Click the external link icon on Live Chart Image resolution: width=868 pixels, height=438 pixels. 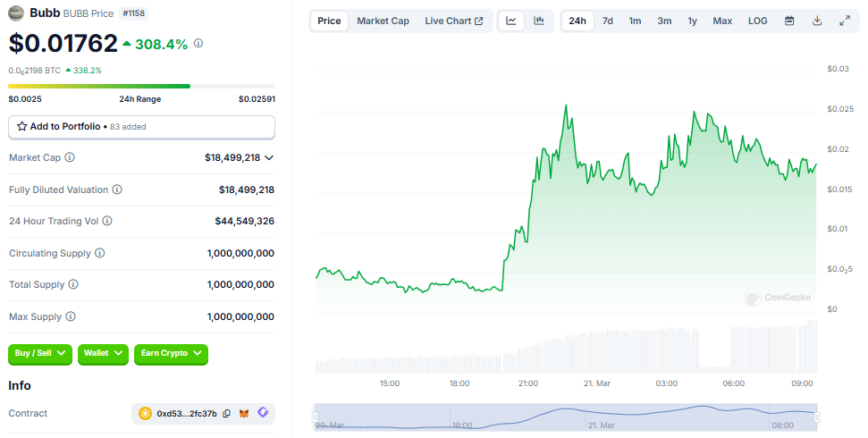point(479,21)
